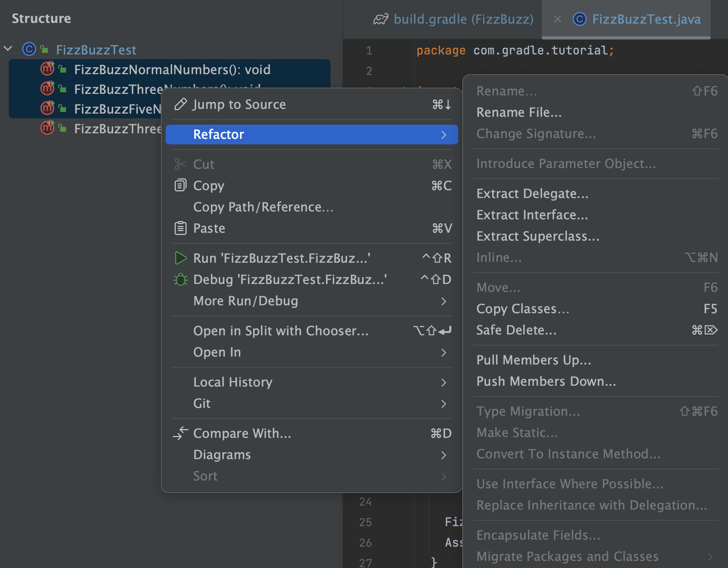Click the Paste clipboard icon
This screenshot has height=568, width=728.
180,228
